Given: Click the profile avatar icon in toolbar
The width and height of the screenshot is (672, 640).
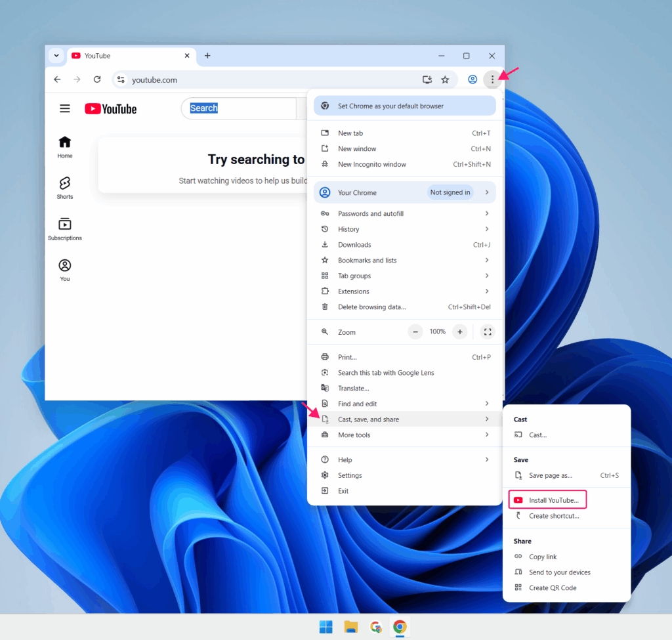Looking at the screenshot, I should point(472,79).
